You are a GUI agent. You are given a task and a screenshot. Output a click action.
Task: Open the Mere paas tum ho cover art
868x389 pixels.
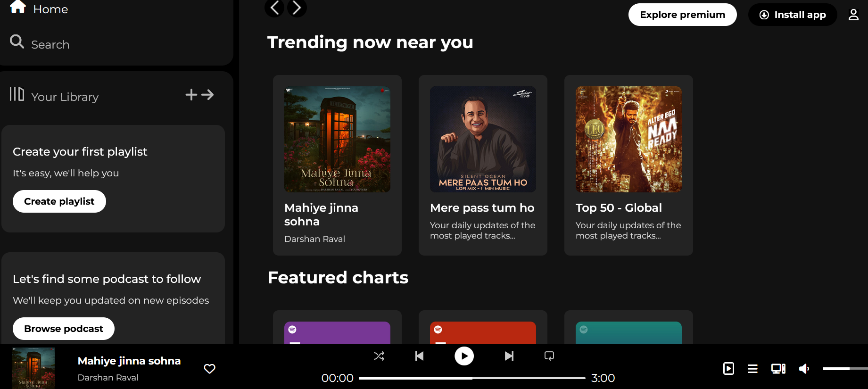click(483, 139)
